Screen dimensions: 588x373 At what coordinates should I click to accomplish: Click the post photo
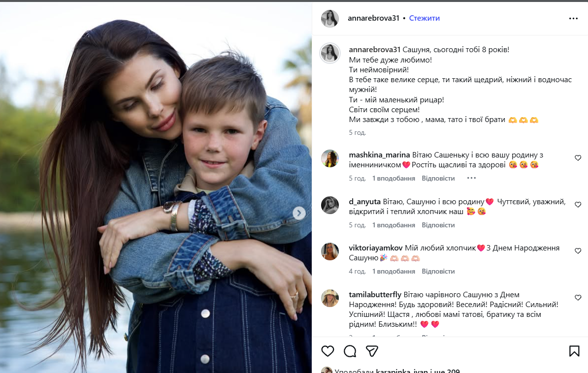click(x=156, y=187)
